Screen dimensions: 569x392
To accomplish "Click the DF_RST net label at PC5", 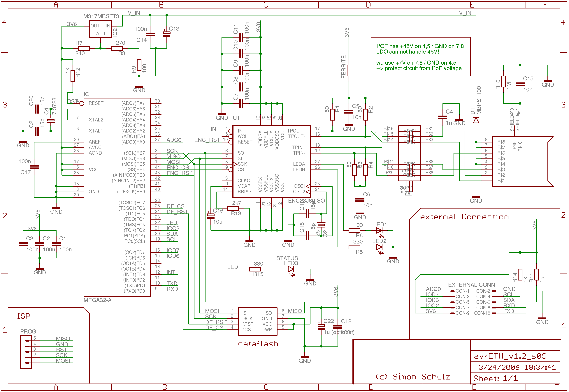I will point(177,212).
